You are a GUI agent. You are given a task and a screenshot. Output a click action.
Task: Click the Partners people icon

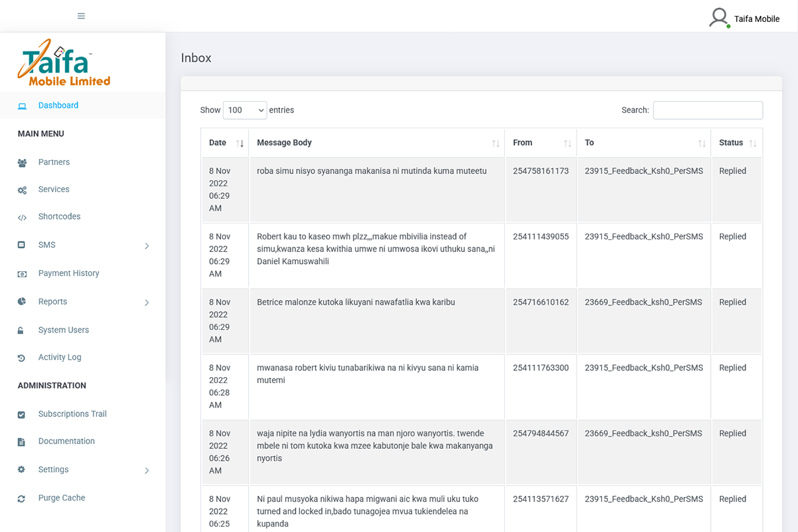pos(22,163)
